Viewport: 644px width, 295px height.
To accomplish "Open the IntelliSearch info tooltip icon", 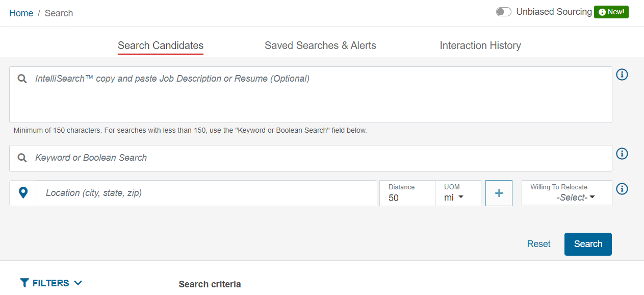I will pyautogui.click(x=622, y=75).
